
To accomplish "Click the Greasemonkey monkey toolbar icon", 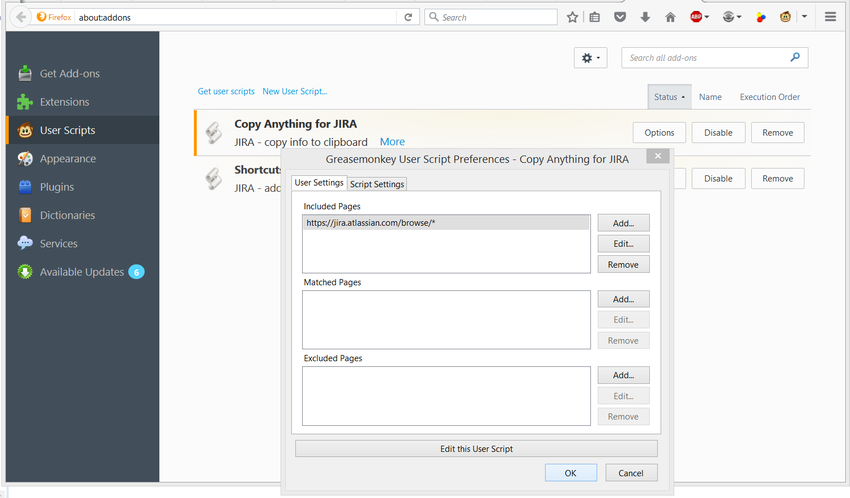I will pyautogui.click(x=785, y=17).
